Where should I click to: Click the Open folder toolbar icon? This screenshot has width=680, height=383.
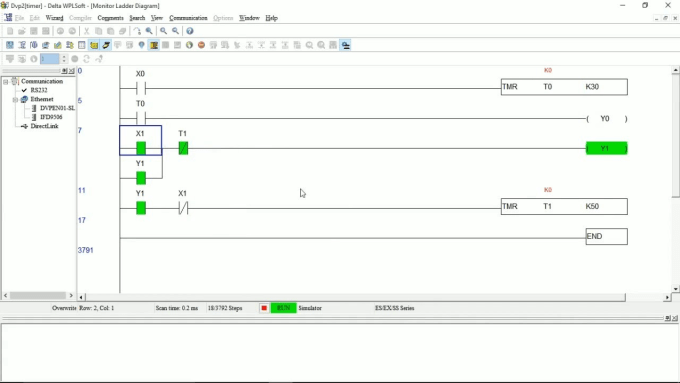pos(22,31)
